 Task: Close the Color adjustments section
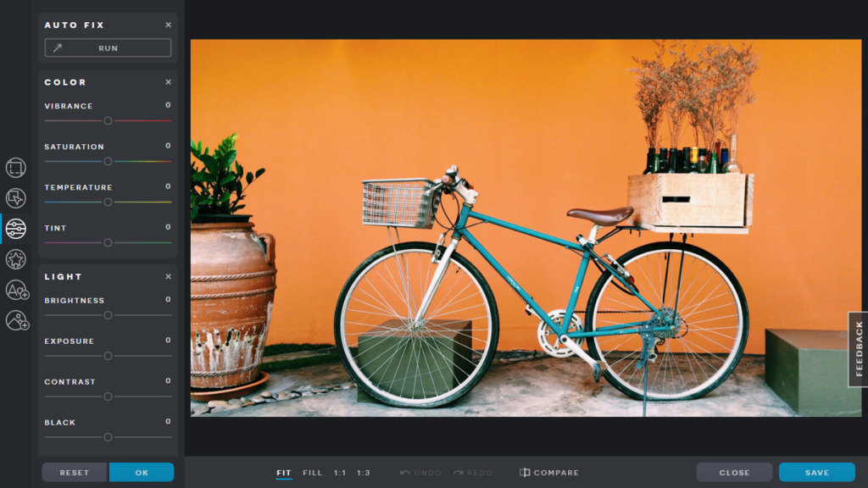pos(168,82)
